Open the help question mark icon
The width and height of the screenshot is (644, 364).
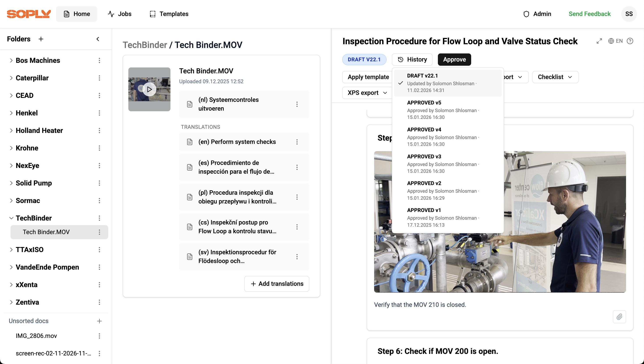point(630,41)
